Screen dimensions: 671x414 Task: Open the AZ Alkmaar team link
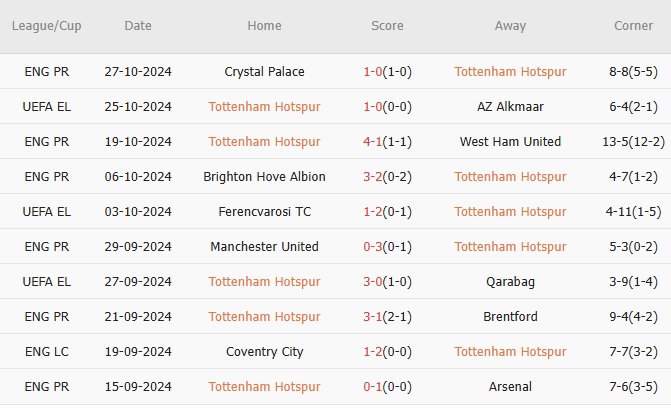click(x=510, y=107)
